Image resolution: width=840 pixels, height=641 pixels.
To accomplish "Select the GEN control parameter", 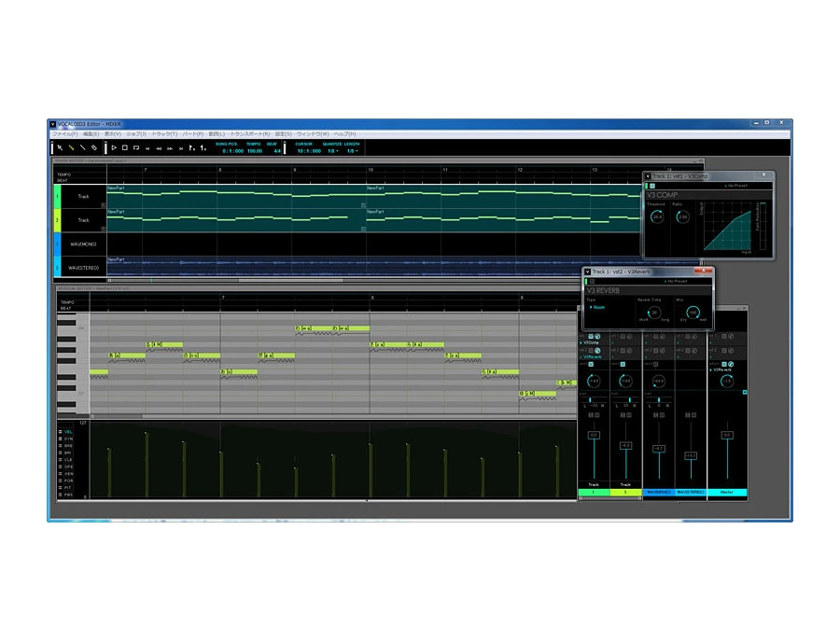I will coord(68,473).
